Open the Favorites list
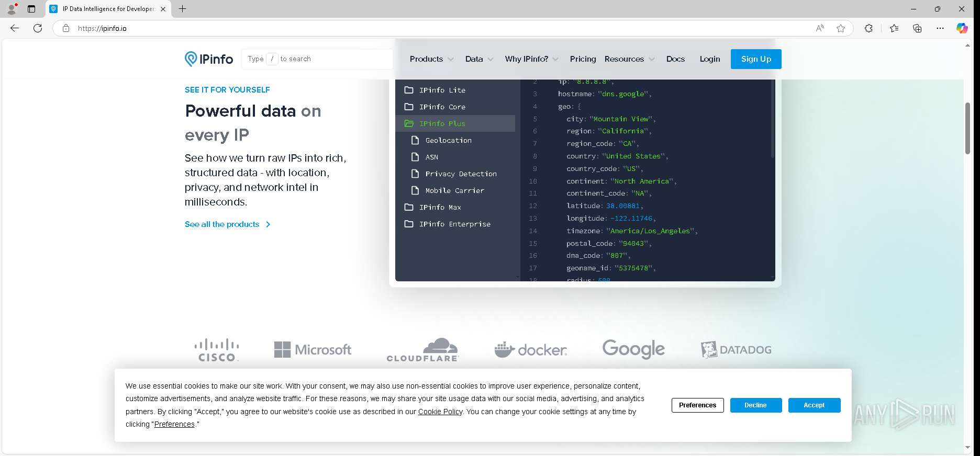Viewport: 980px width, 456px height. pyautogui.click(x=894, y=28)
